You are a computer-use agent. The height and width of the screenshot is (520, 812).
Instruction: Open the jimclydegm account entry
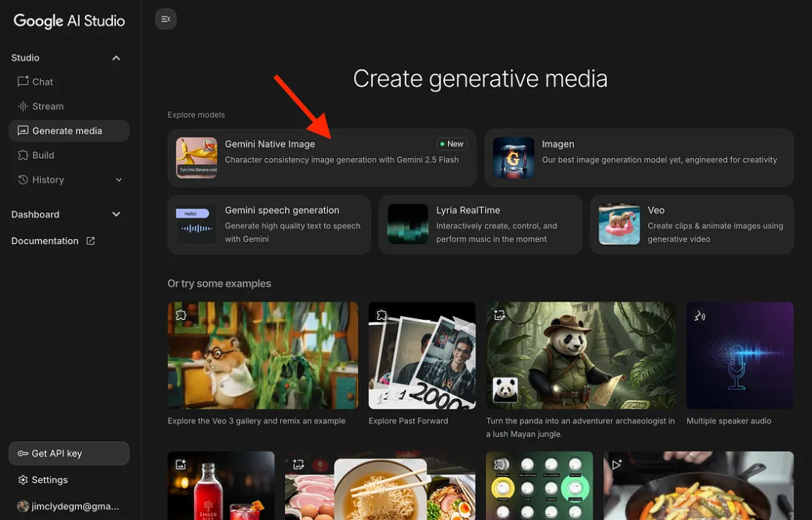68,506
